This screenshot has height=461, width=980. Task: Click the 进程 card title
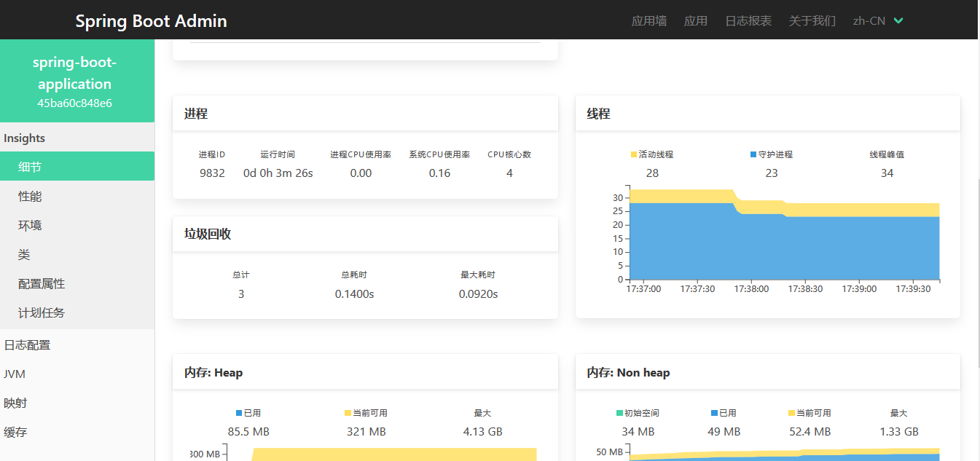[x=196, y=114]
